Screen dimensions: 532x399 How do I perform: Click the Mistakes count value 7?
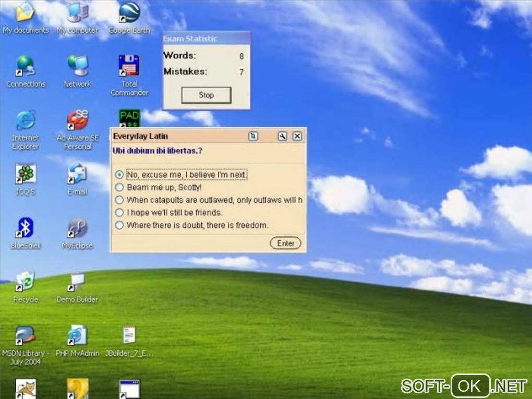click(x=241, y=72)
